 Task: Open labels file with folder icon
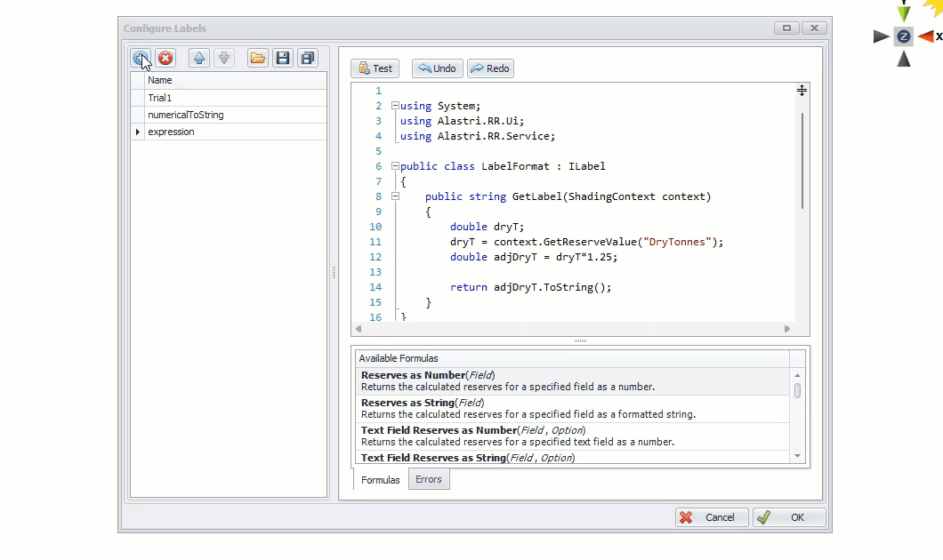[258, 58]
